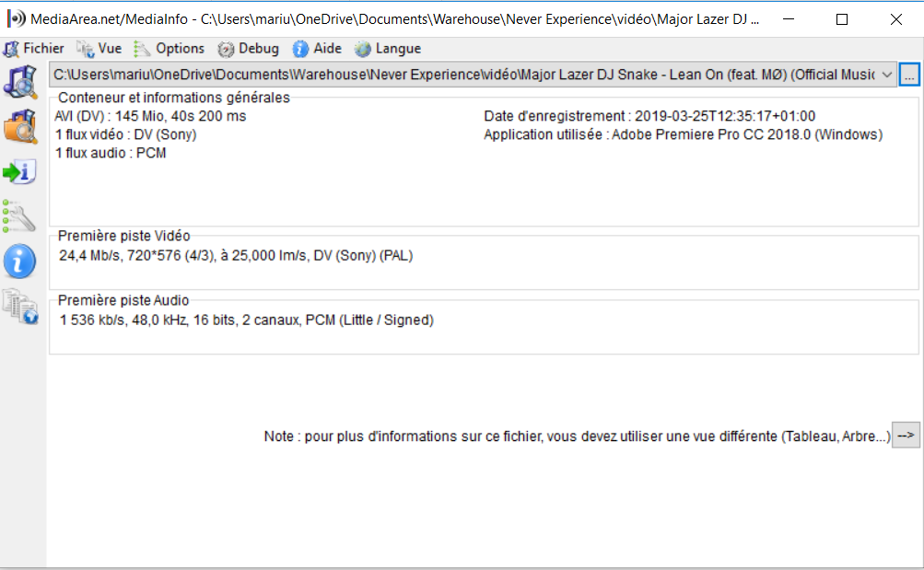Click '1 flux audio : PCM' line
This screenshot has height=570, width=924.
pos(111,153)
